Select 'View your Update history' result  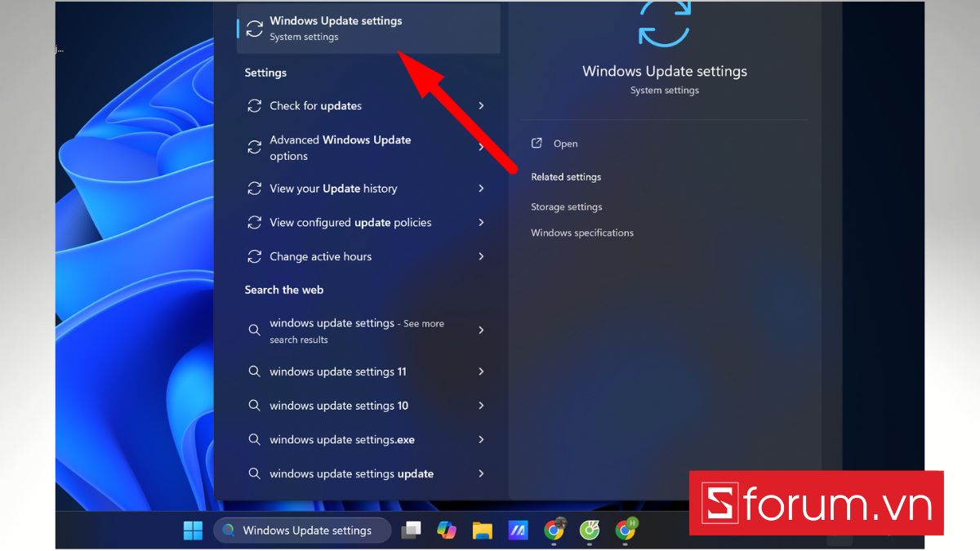[x=368, y=189]
